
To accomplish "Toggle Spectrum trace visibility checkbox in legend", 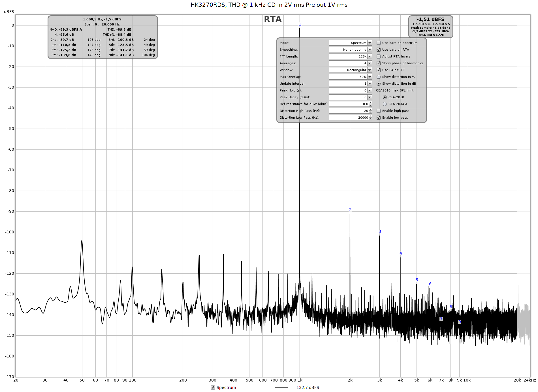I will (x=213, y=387).
